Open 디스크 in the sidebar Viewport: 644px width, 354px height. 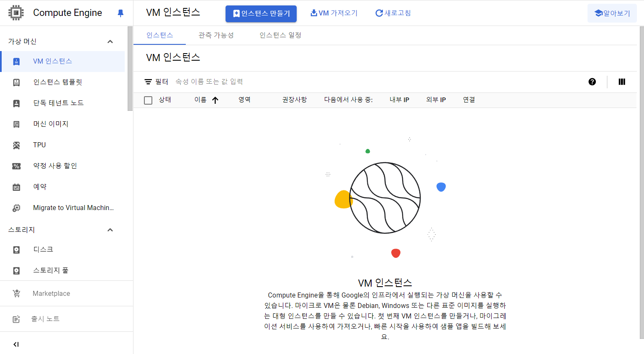pyautogui.click(x=63, y=250)
